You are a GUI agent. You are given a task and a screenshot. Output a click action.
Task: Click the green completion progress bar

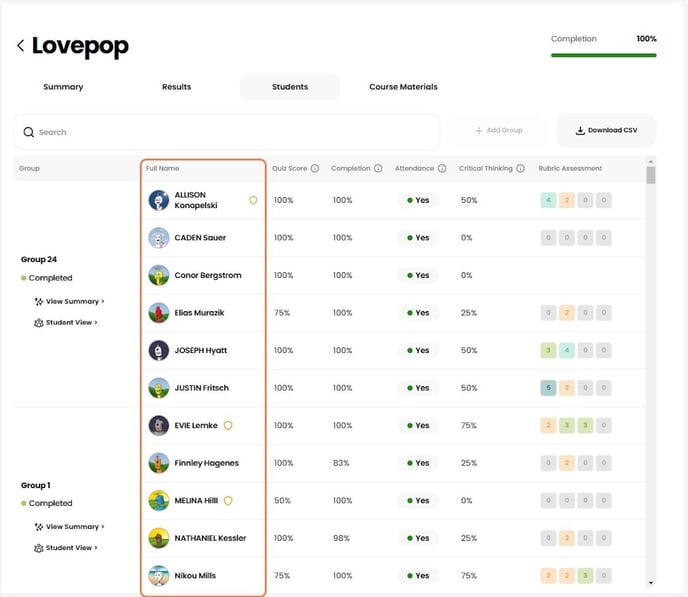[603, 55]
